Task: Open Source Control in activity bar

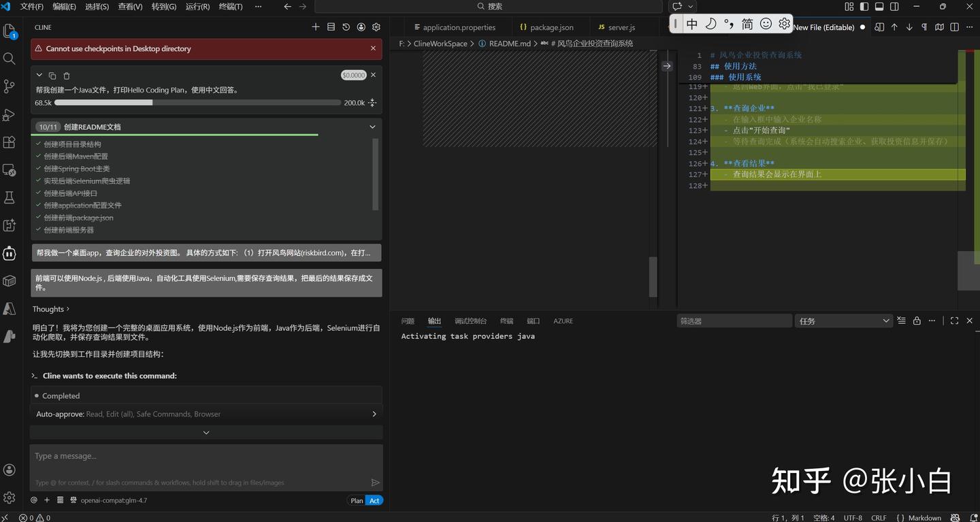Action: click(10, 86)
